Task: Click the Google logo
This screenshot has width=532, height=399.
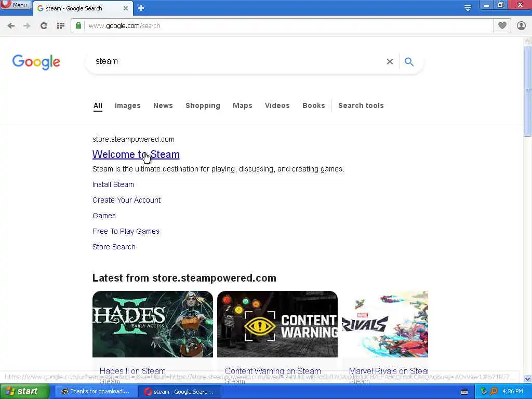Action: click(x=36, y=62)
